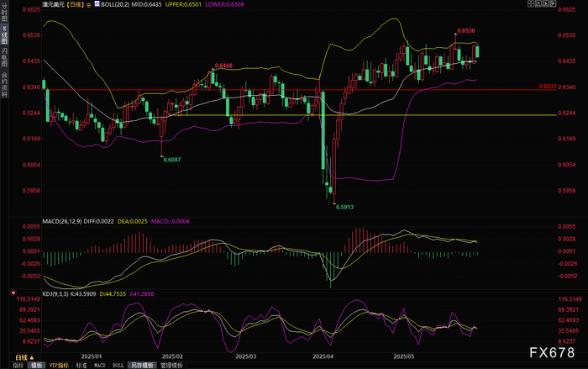Click the four-pane grid layout icon
Viewport: 588px width, 369px height.
point(531,3)
